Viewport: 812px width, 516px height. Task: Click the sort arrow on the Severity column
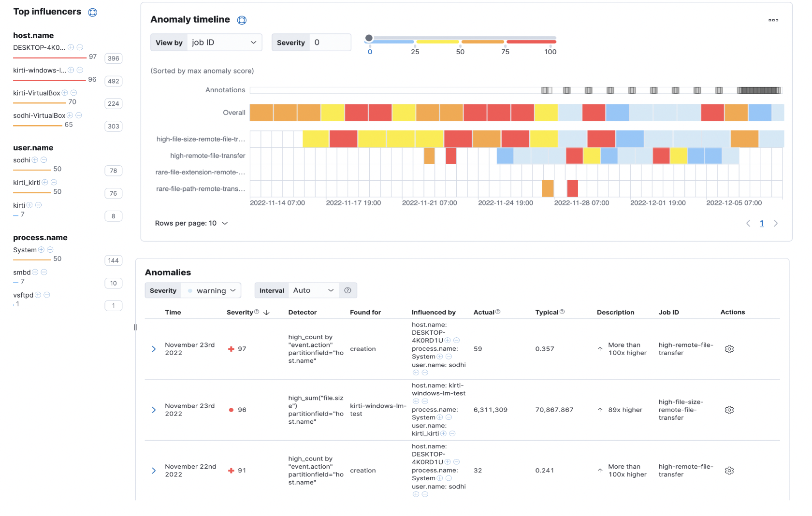click(266, 312)
